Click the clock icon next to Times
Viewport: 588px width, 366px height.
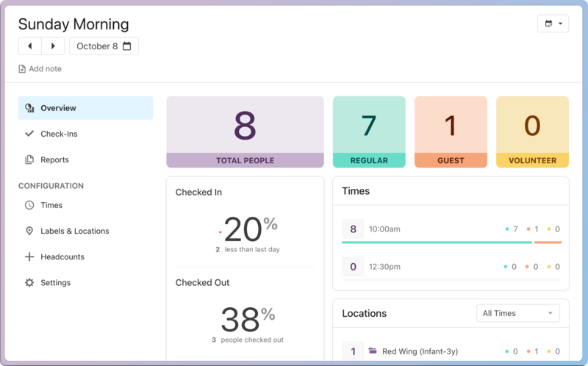tap(29, 205)
